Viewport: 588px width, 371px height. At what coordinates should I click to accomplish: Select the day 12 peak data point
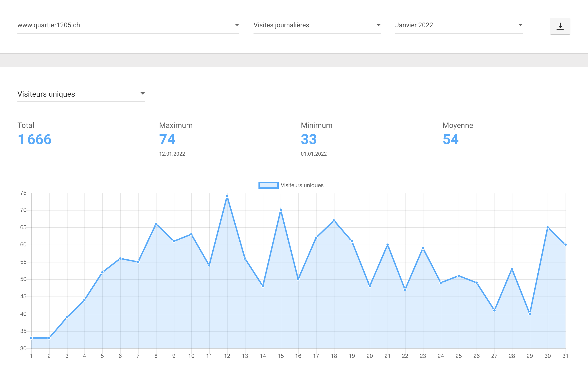(x=227, y=196)
